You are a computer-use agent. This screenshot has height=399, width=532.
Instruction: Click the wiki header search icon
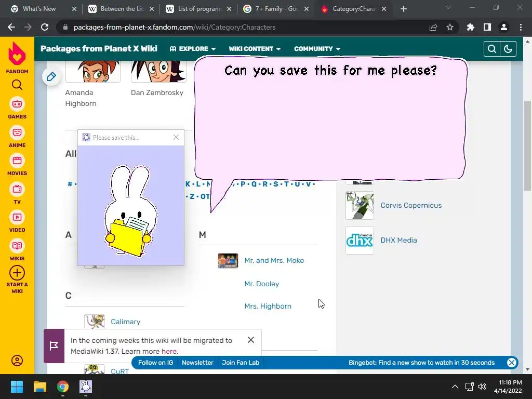tap(491, 49)
